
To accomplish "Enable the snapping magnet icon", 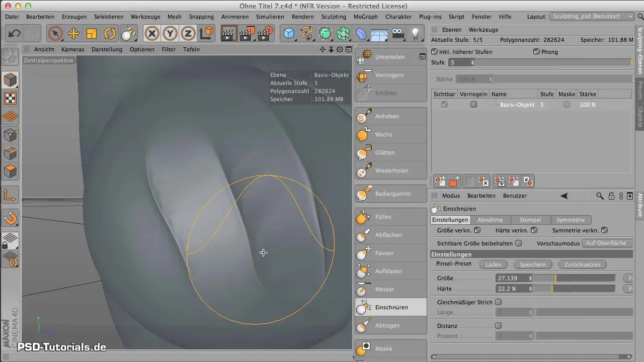I will pos(11,218).
